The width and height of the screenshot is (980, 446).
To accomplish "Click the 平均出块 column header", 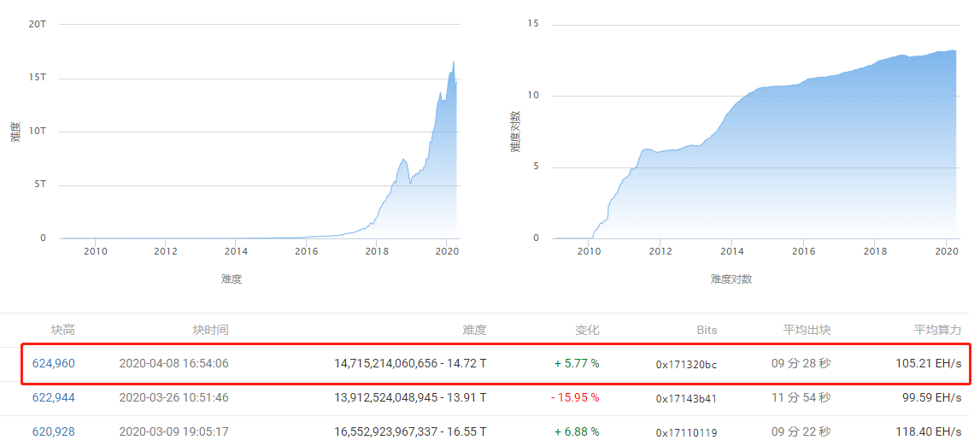I will coord(807,330).
